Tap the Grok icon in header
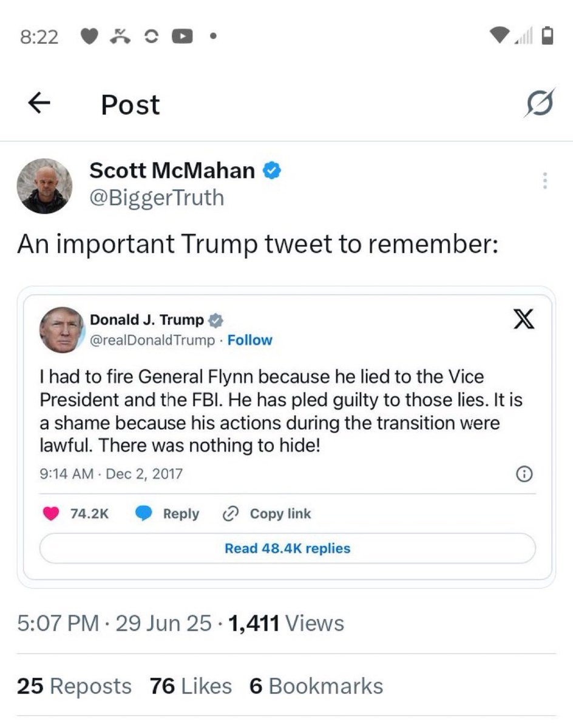The width and height of the screenshot is (573, 728). click(540, 104)
